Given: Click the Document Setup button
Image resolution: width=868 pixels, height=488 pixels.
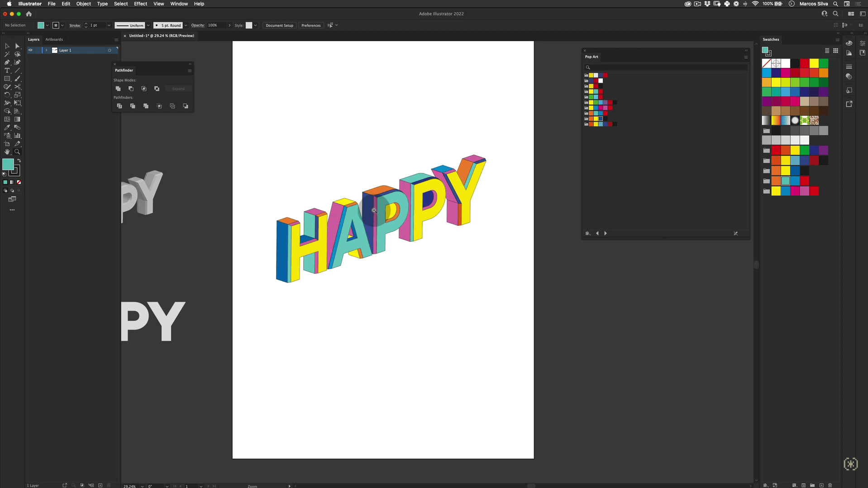Looking at the screenshot, I should (279, 25).
